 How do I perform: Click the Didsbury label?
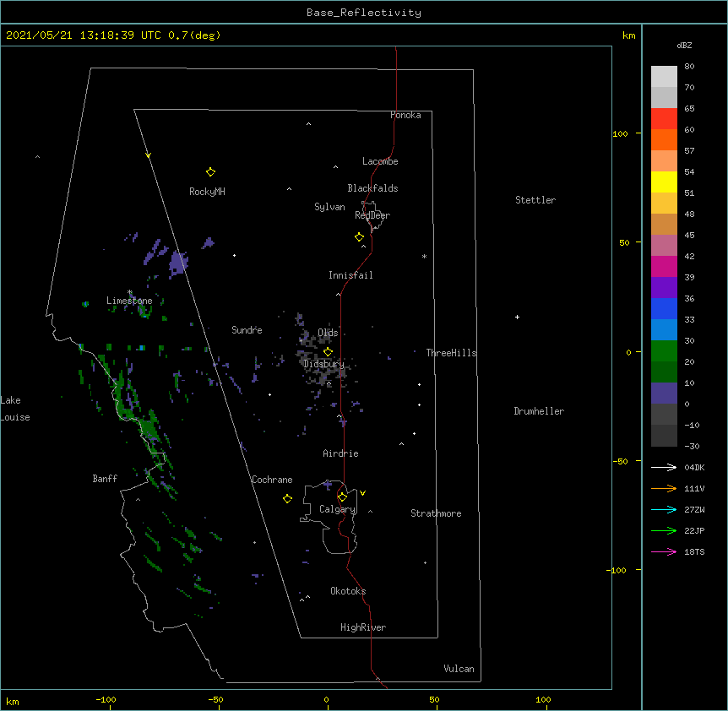[323, 364]
